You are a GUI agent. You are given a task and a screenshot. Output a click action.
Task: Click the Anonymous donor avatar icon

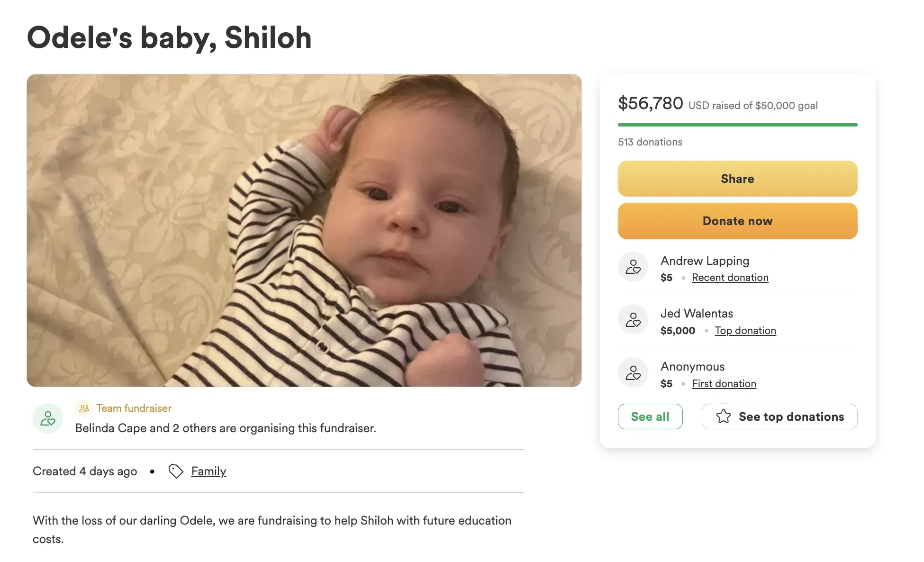click(633, 373)
